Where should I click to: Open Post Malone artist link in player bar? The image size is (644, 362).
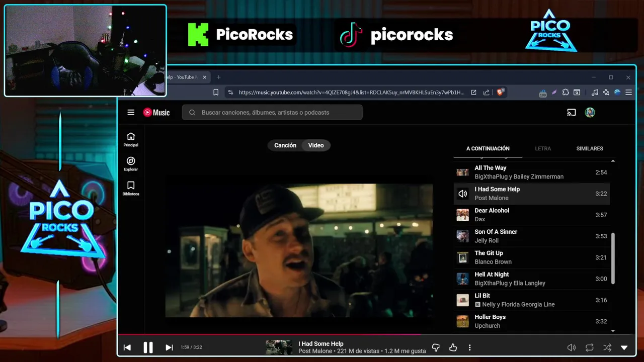(315, 351)
